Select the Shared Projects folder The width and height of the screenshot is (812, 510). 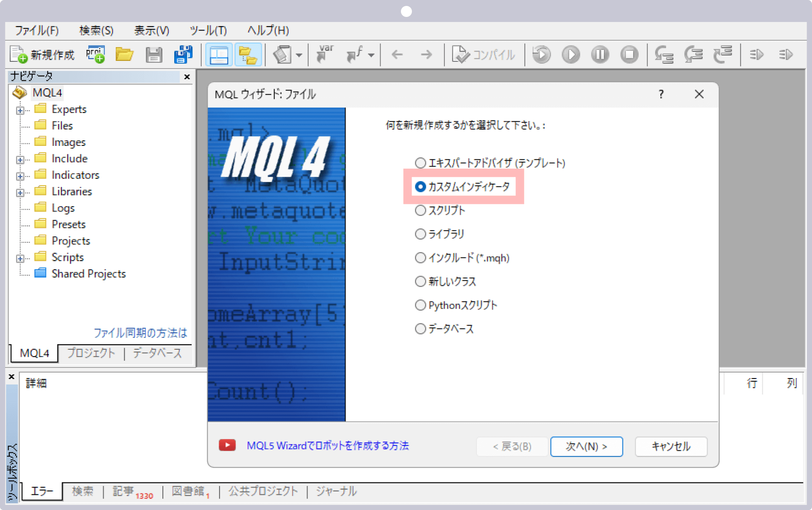(89, 274)
